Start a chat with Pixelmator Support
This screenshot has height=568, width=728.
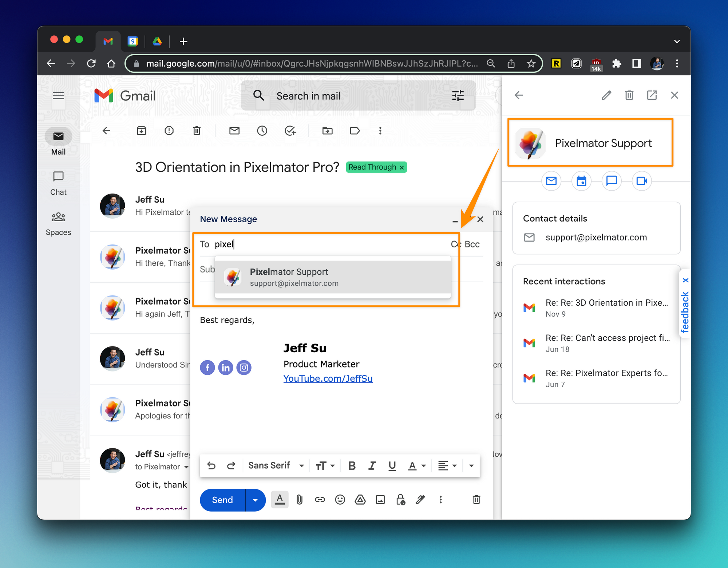pos(612,181)
